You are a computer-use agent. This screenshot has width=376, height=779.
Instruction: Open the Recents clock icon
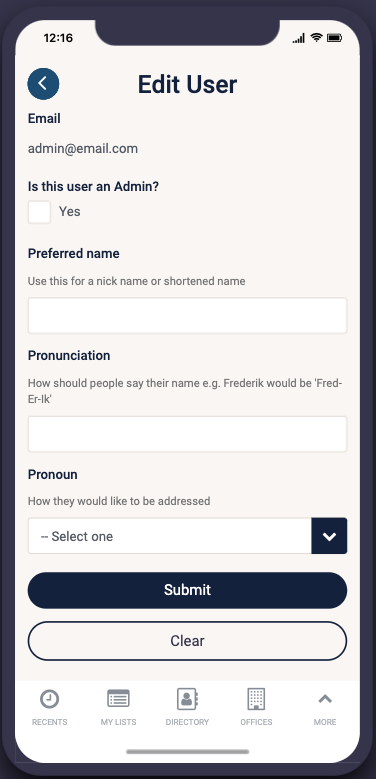pyautogui.click(x=49, y=699)
